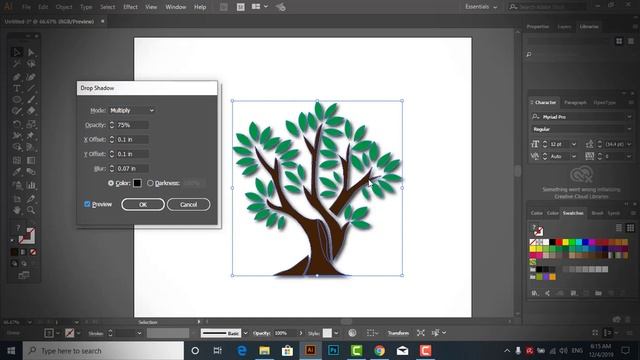The width and height of the screenshot is (640, 360).
Task: Open the Help menu
Action: [200, 7]
